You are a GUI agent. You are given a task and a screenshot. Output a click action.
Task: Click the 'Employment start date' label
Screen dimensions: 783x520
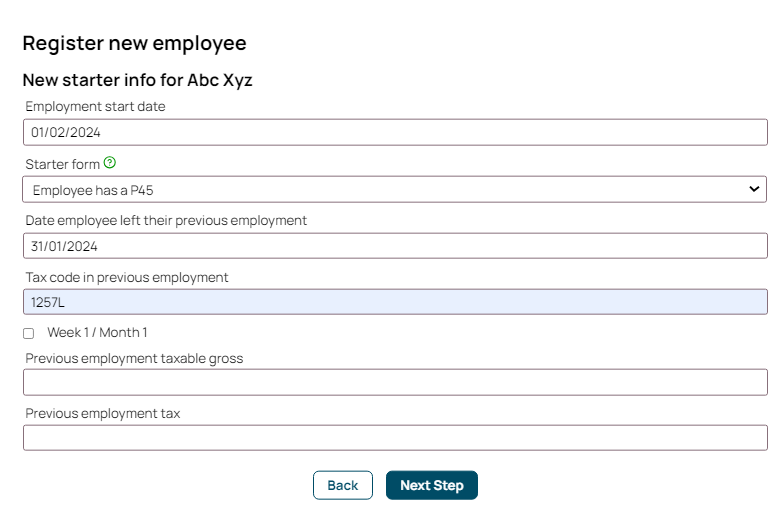pos(95,107)
